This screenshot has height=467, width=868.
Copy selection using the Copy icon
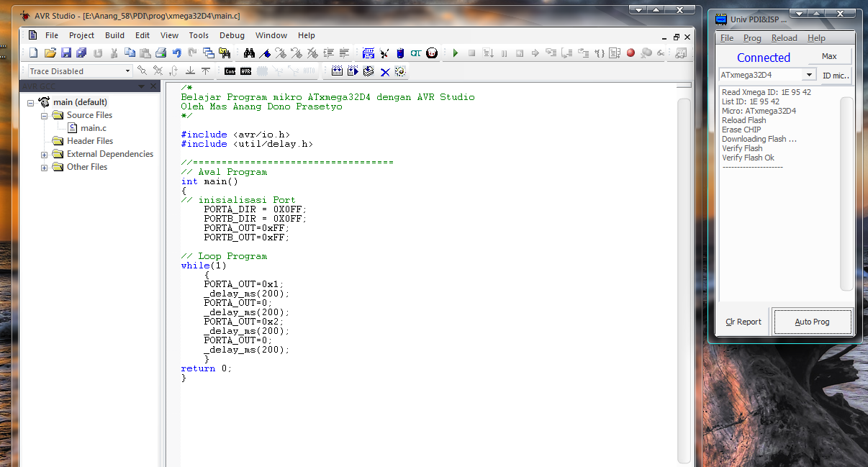click(x=130, y=53)
